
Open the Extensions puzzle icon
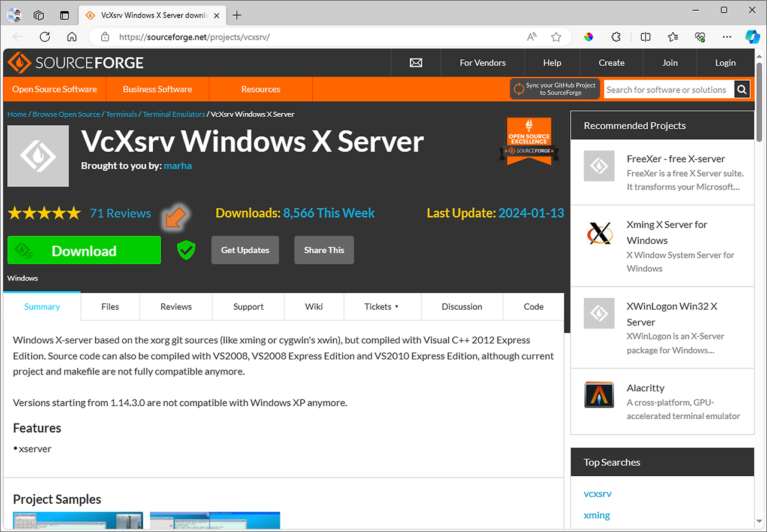point(616,37)
